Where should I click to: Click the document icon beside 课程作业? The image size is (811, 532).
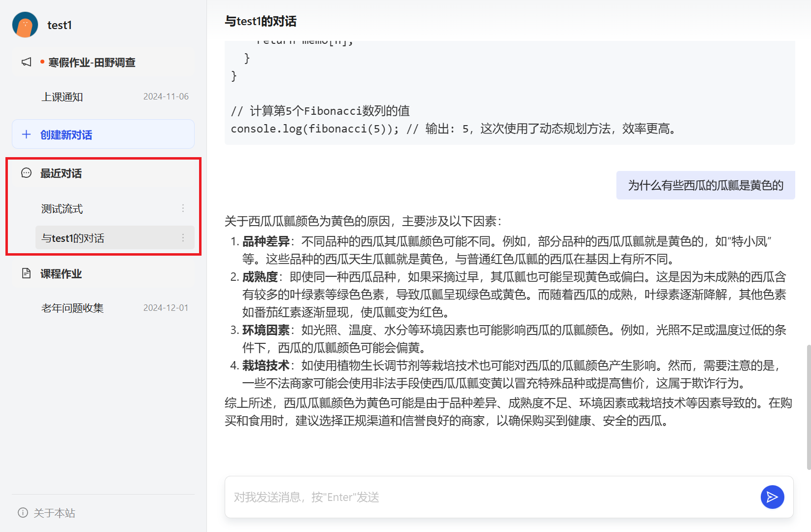[27, 273]
